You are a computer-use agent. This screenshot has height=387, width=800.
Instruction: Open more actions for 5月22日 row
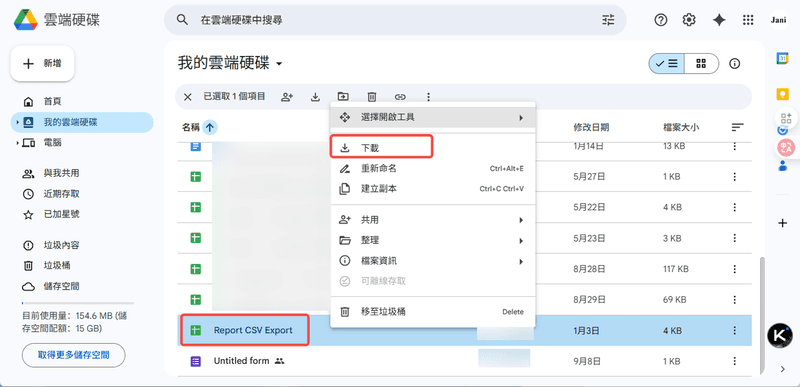tap(735, 208)
